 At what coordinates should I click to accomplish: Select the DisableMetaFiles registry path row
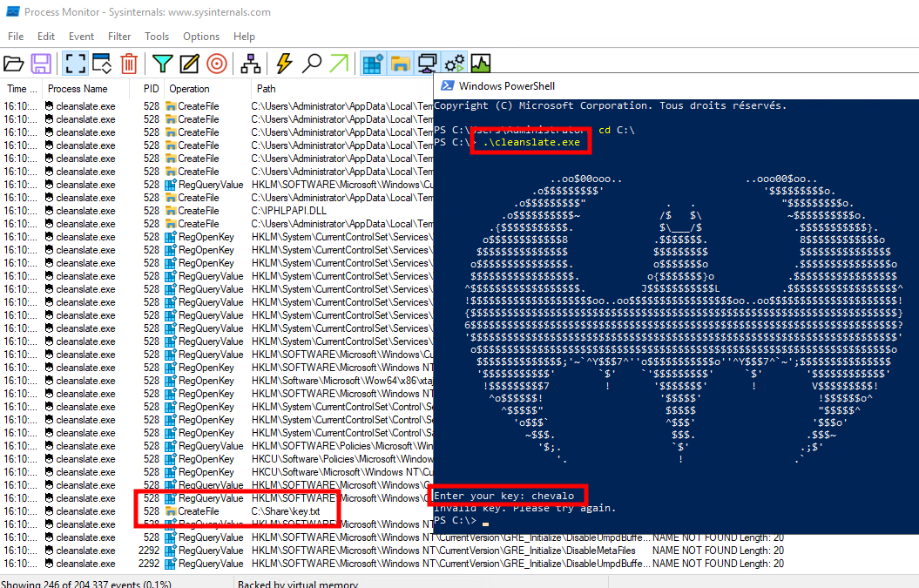[x=443, y=551]
